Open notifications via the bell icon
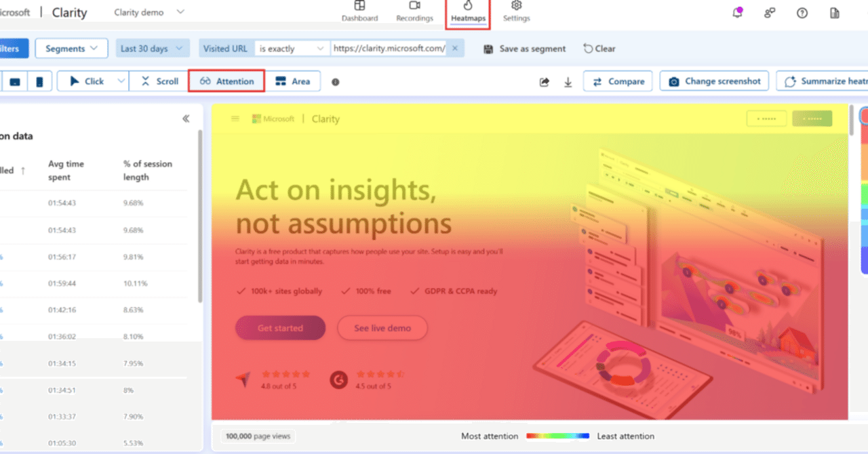 737,12
